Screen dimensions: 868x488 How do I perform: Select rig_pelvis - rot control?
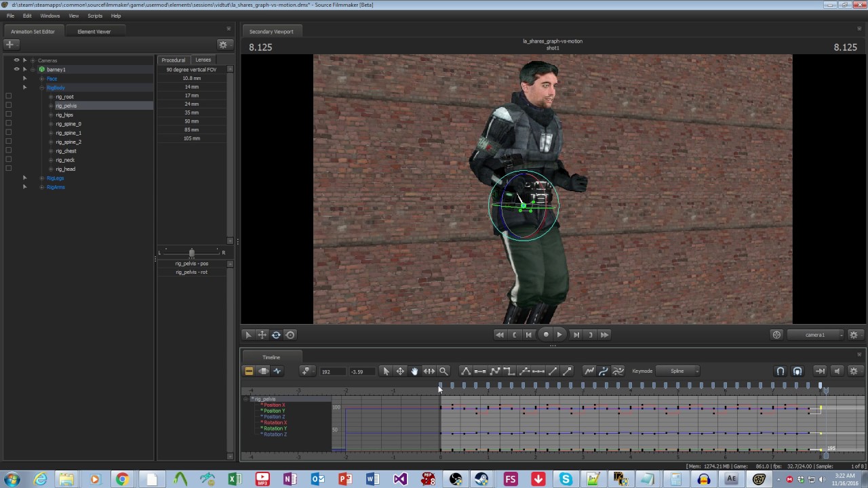point(192,272)
